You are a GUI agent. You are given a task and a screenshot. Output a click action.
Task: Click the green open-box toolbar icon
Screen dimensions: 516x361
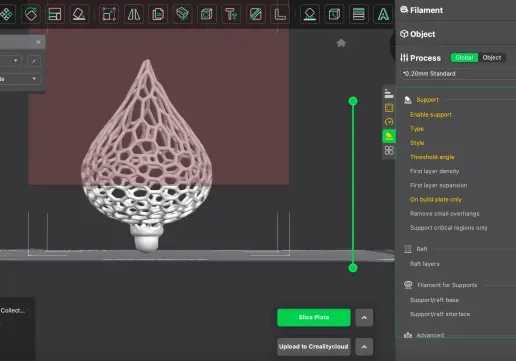pyautogui.click(x=182, y=14)
